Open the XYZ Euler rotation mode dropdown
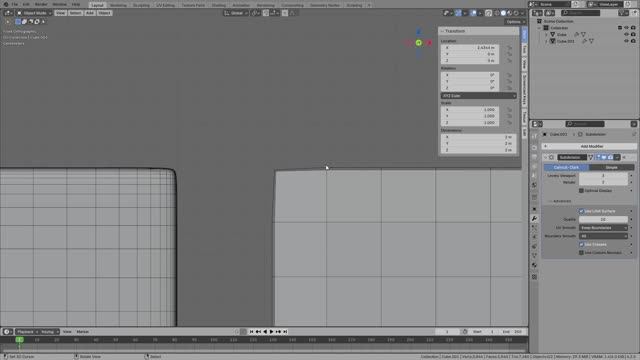This screenshot has width=640, height=360. 478,96
